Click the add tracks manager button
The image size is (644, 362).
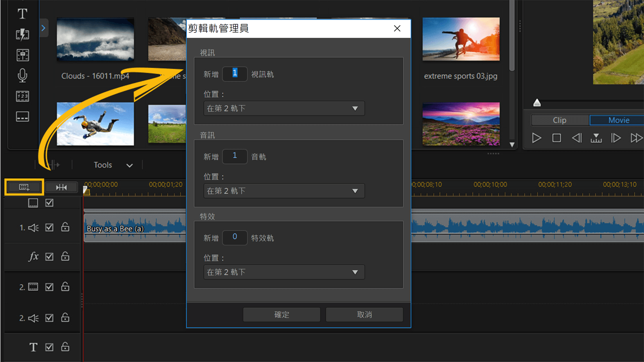[24, 187]
